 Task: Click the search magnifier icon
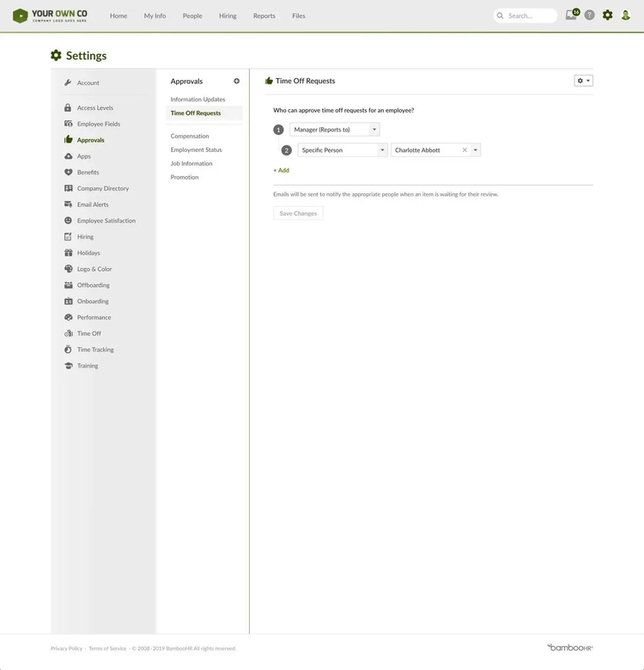(500, 15)
